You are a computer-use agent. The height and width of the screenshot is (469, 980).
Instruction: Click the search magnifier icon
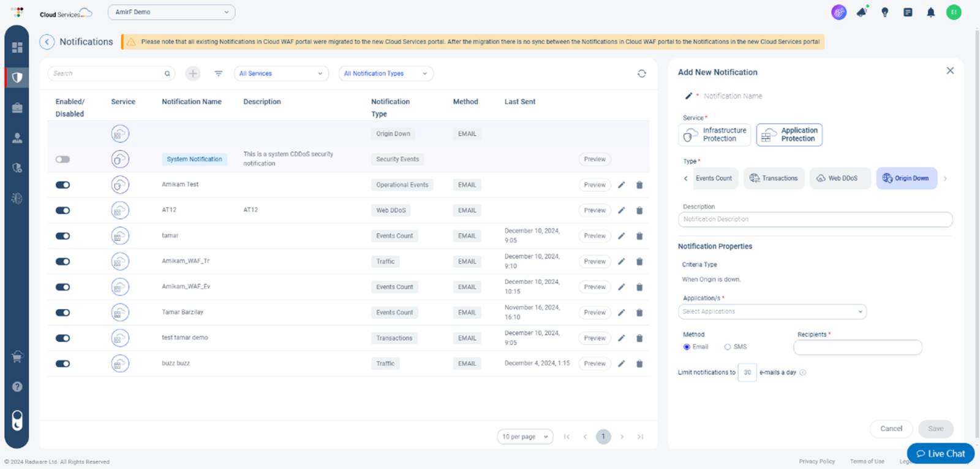click(167, 74)
